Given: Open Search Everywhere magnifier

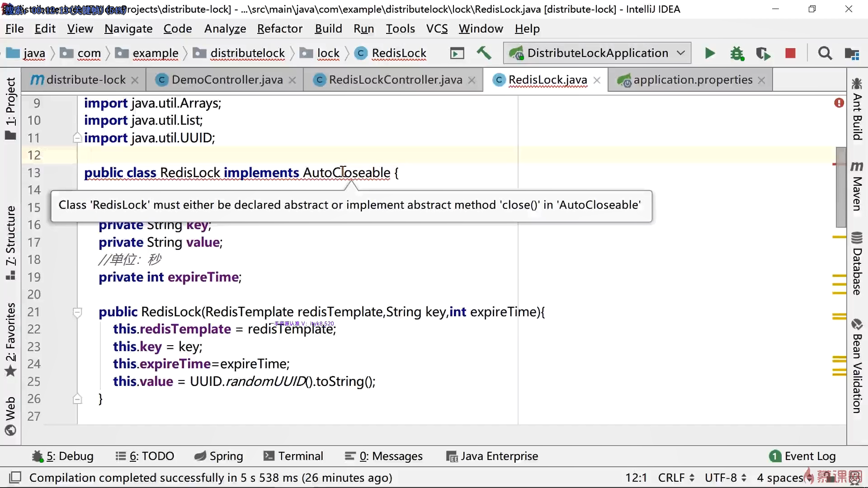Looking at the screenshot, I should [825, 53].
